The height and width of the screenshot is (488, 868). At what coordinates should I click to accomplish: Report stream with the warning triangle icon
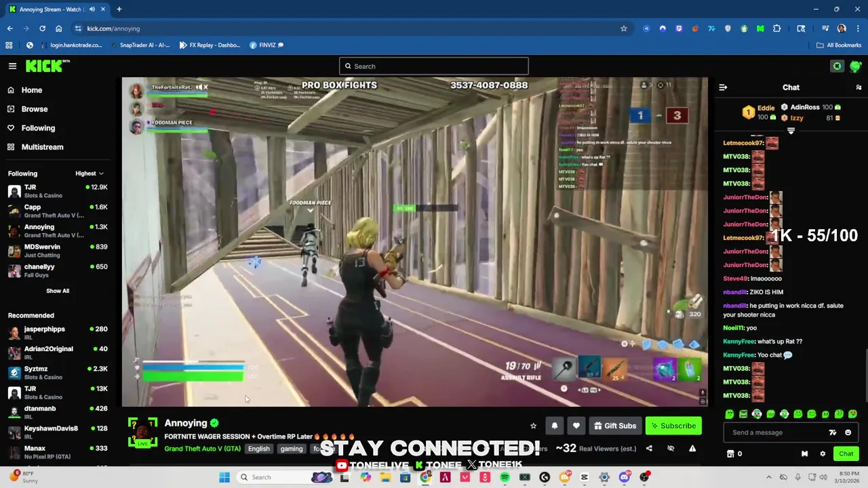click(x=692, y=448)
